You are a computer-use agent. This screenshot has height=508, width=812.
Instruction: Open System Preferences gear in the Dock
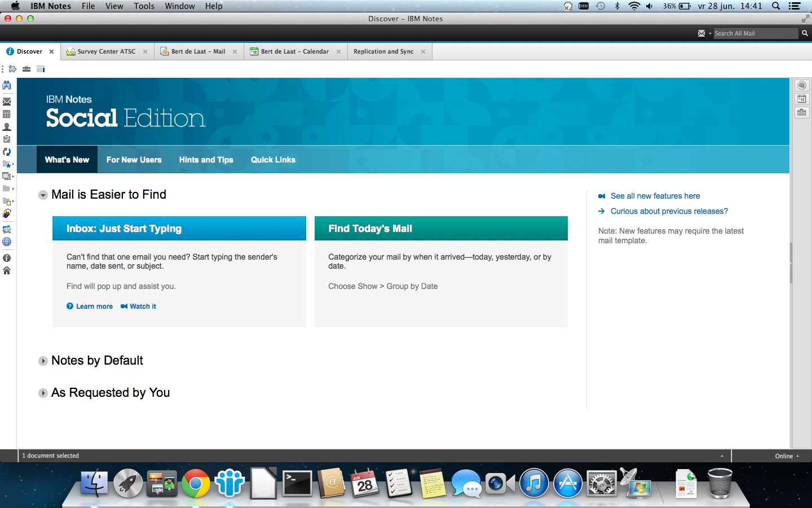(602, 483)
